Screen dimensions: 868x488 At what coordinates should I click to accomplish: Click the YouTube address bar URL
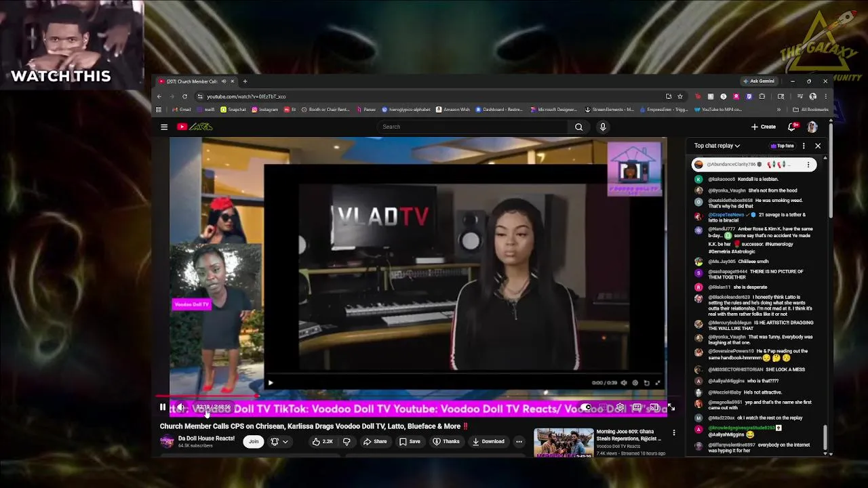coord(246,96)
